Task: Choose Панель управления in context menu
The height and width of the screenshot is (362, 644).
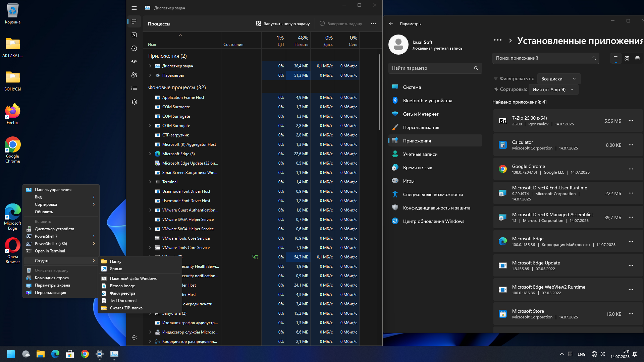Action: [61, 190]
